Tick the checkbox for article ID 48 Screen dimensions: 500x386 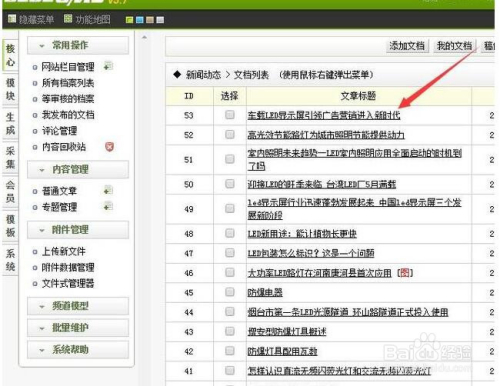230,233
